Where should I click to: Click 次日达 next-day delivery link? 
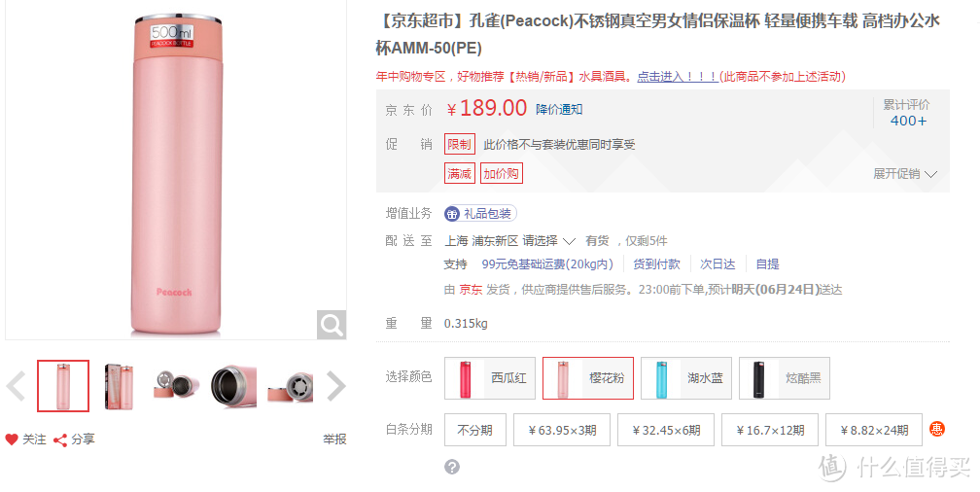coord(717,264)
